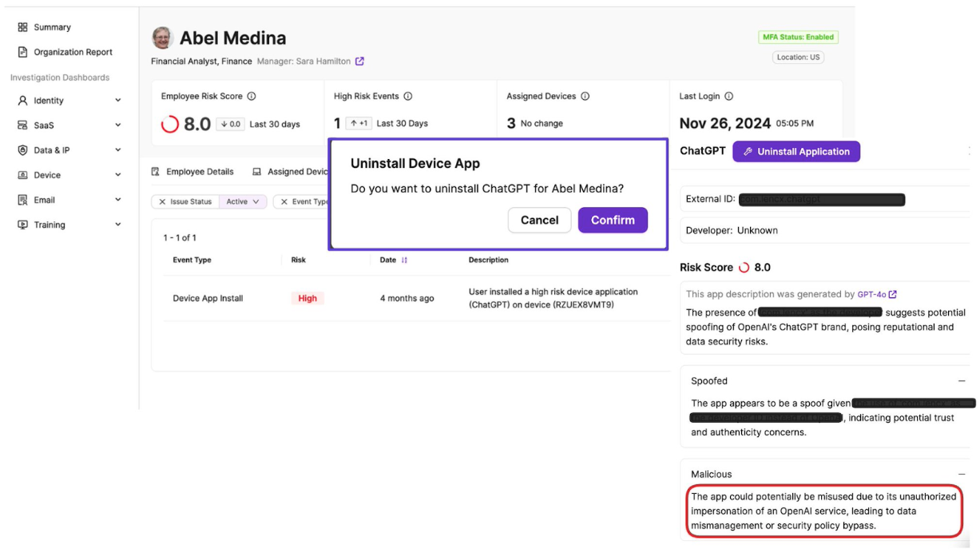Screen dimensions: 980x553
Task: Collapse the Spoofed section
Action: 962,381
